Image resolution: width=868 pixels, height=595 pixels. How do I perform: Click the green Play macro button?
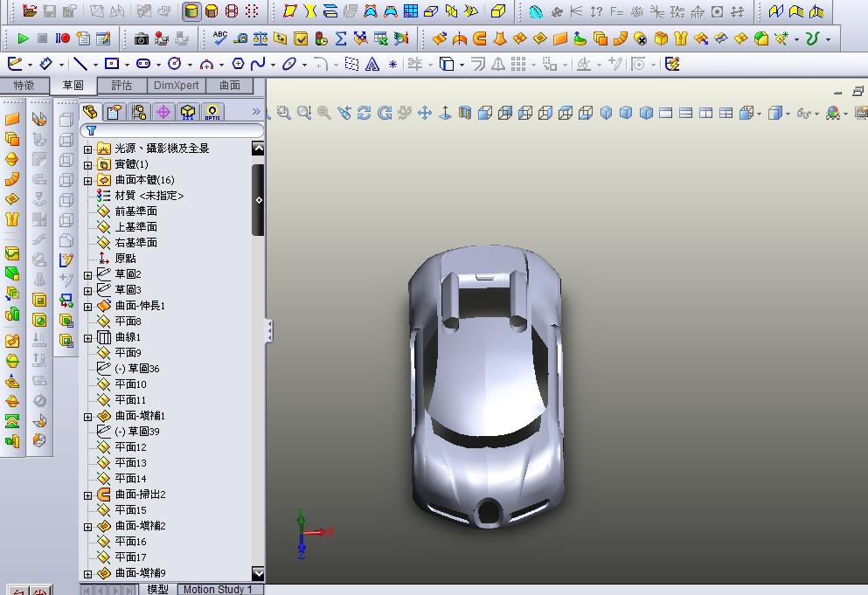click(23, 38)
